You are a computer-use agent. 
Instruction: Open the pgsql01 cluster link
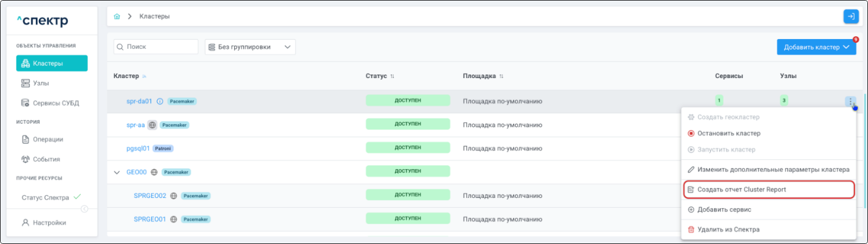click(138, 148)
